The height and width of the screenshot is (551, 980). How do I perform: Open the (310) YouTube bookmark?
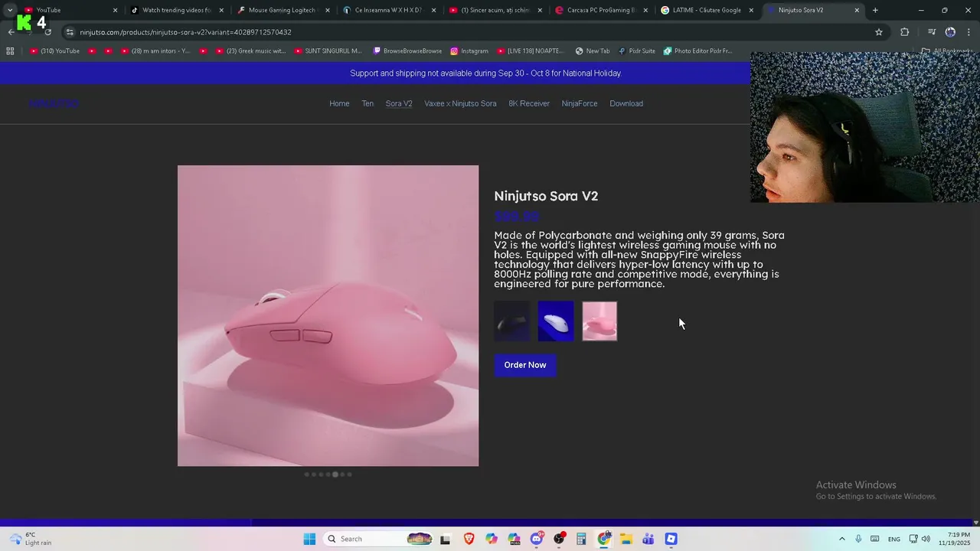55,51
